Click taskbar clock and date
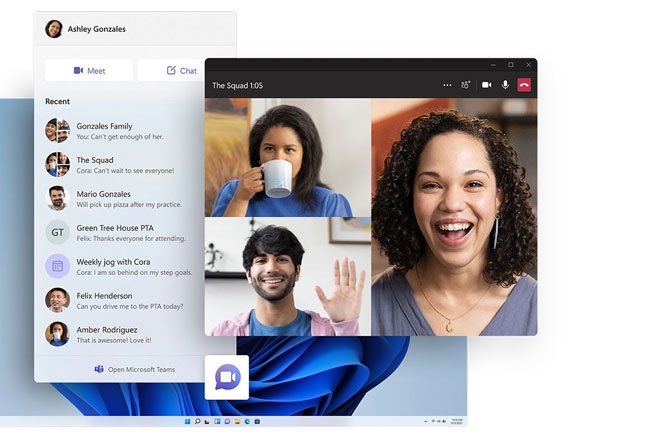Screen dimensions: 650x433 coord(457,421)
